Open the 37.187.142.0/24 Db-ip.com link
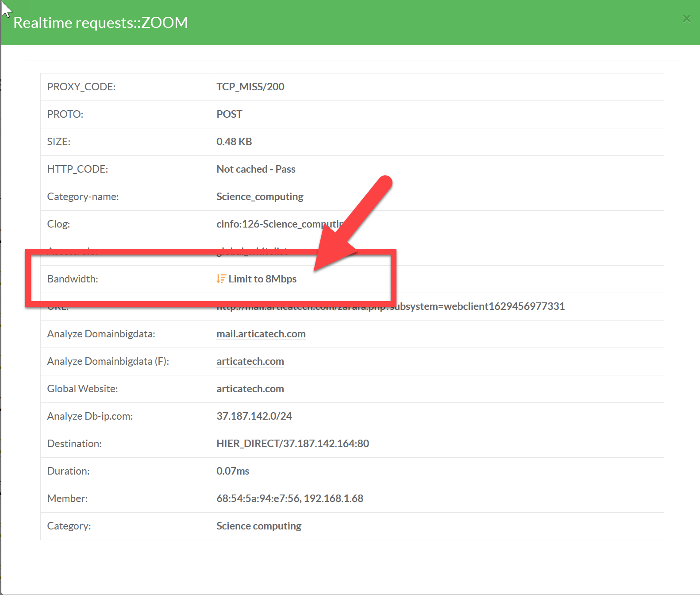Image resolution: width=700 pixels, height=595 pixels. click(254, 416)
